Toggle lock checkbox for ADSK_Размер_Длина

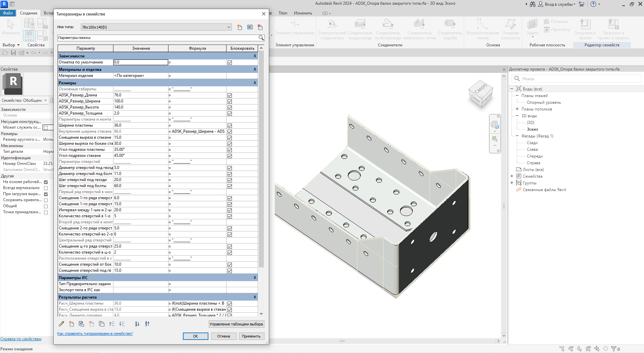[230, 95]
